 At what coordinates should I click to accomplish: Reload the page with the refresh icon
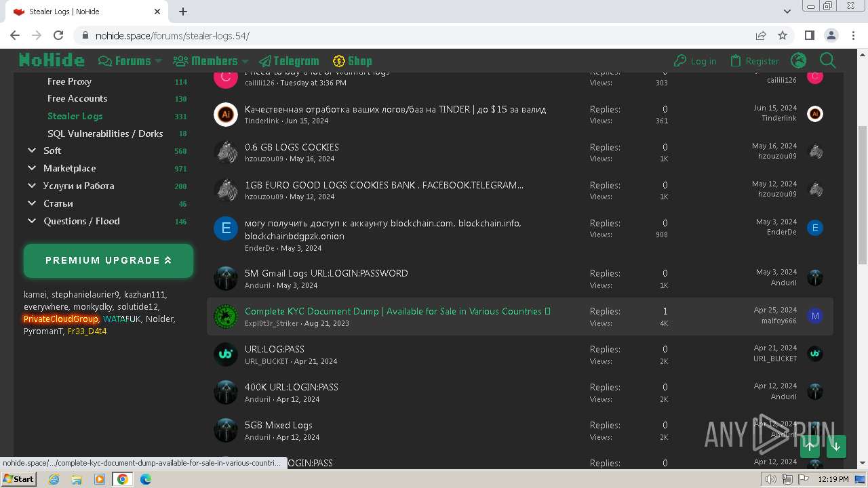(58, 35)
